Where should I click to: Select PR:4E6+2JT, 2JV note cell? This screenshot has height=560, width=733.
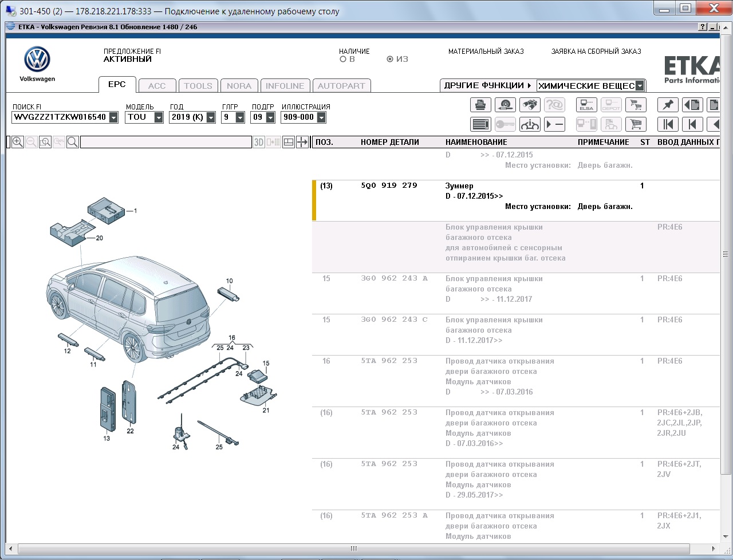coord(679,469)
